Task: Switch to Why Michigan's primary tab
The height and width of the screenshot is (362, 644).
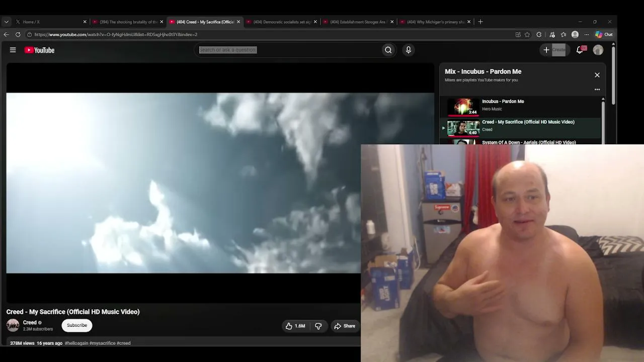Action: click(x=435, y=22)
